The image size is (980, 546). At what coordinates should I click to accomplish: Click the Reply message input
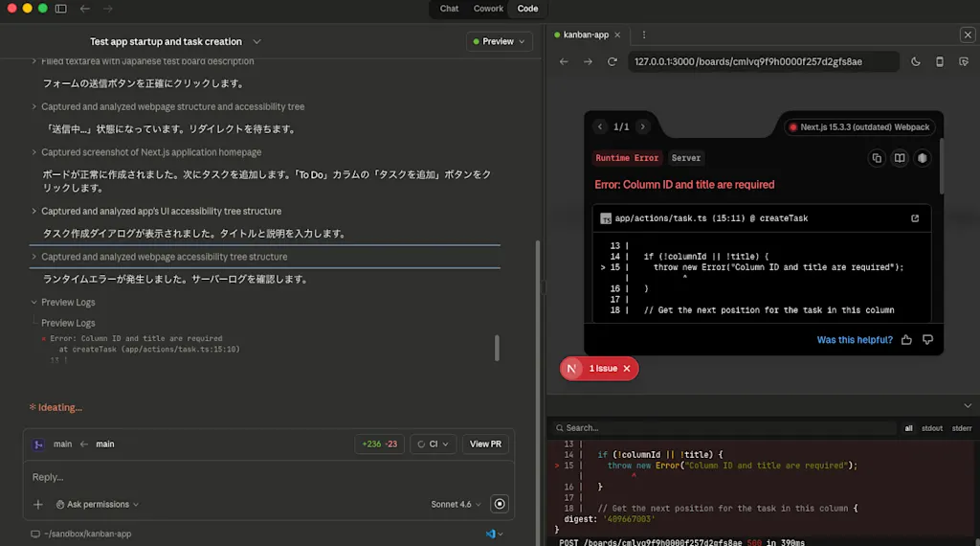click(269, 477)
